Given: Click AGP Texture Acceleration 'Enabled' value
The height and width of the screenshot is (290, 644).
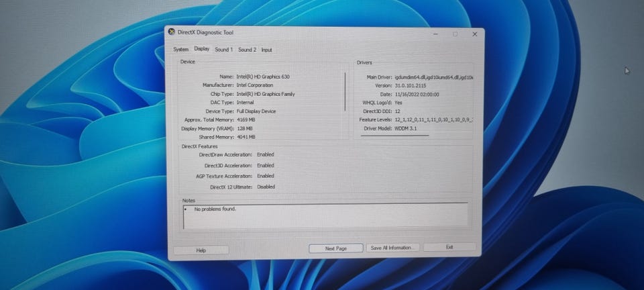Looking at the screenshot, I should coord(266,176).
